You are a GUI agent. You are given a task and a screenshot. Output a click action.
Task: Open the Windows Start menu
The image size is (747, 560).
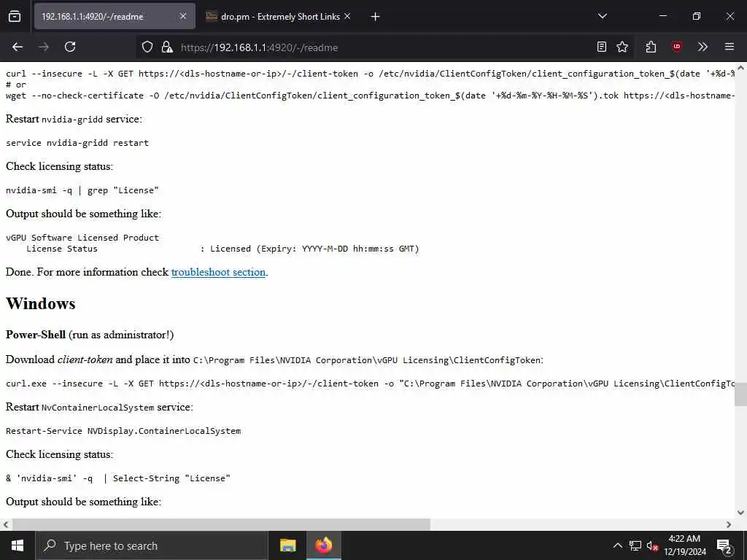tap(18, 545)
